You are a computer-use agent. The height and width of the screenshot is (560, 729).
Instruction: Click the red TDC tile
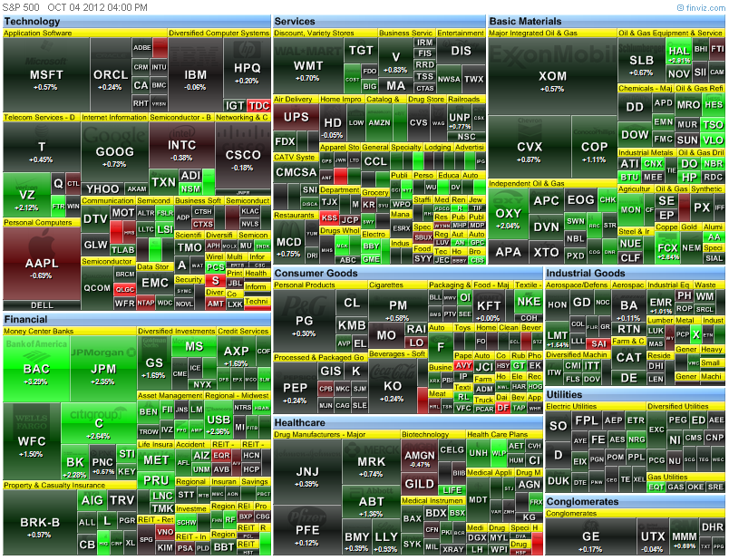pos(259,106)
